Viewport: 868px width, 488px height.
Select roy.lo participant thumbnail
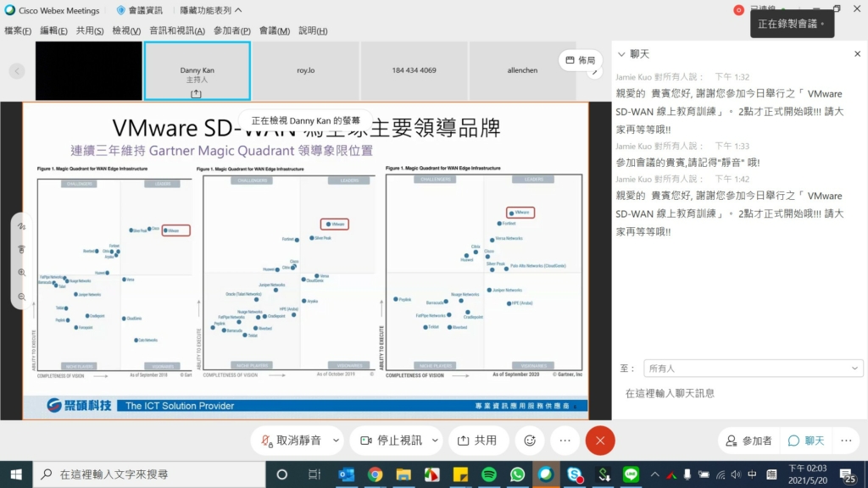point(305,71)
